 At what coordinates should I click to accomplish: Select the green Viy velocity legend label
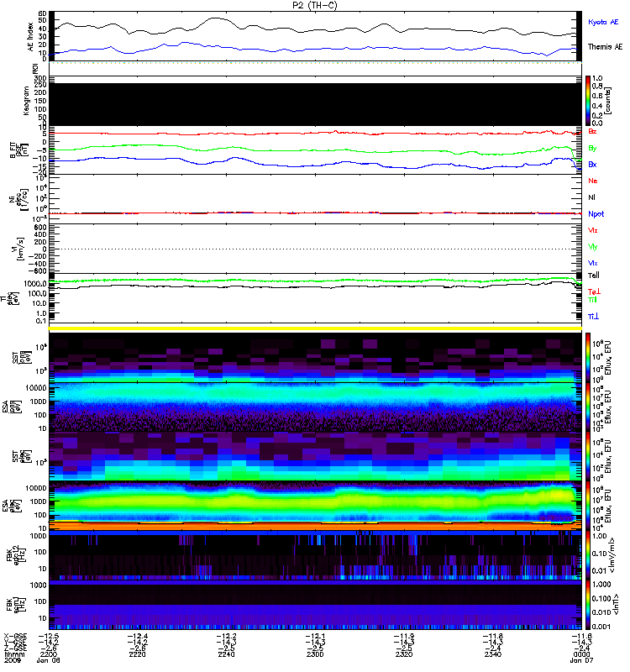[x=593, y=247]
